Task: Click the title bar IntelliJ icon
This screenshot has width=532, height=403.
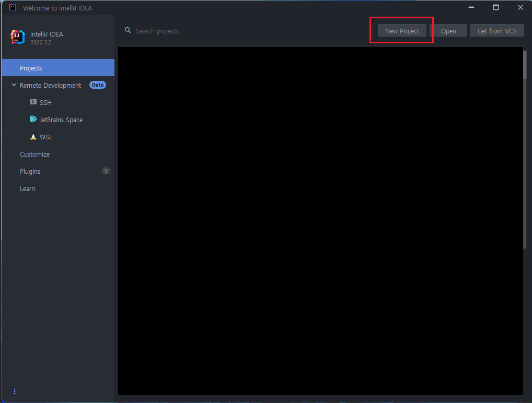Action: tap(13, 7)
